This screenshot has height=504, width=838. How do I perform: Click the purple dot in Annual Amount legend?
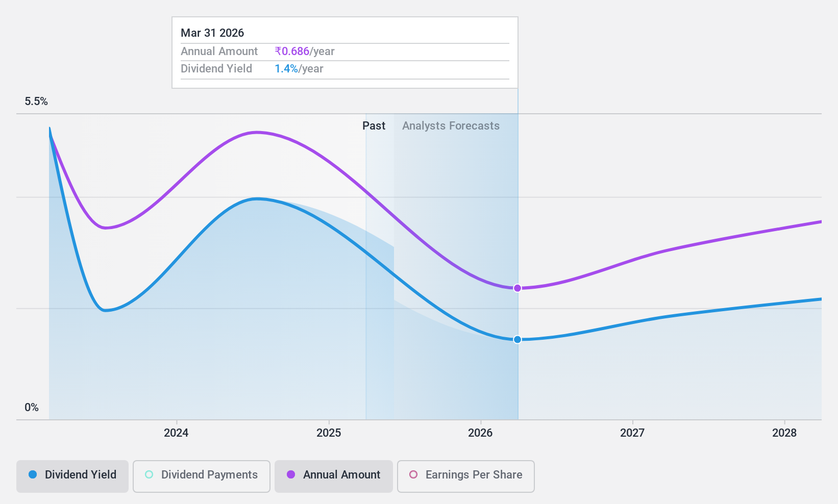pyautogui.click(x=291, y=474)
